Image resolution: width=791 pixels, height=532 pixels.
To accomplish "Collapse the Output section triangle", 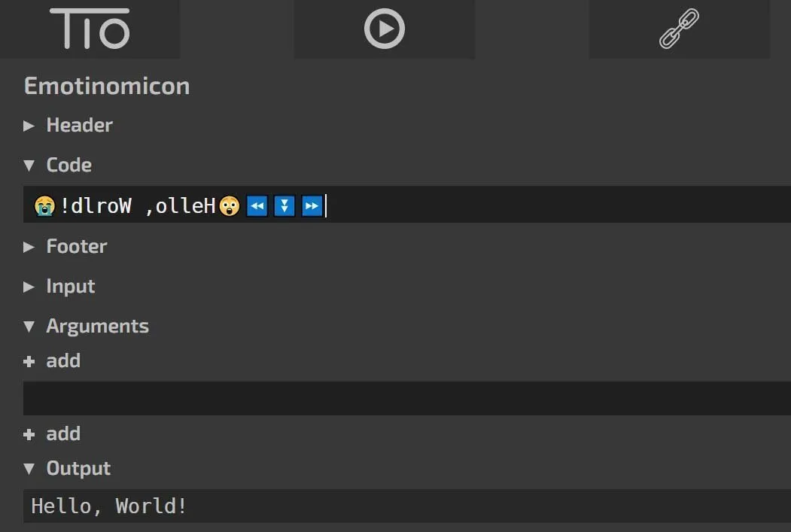I will coord(29,469).
